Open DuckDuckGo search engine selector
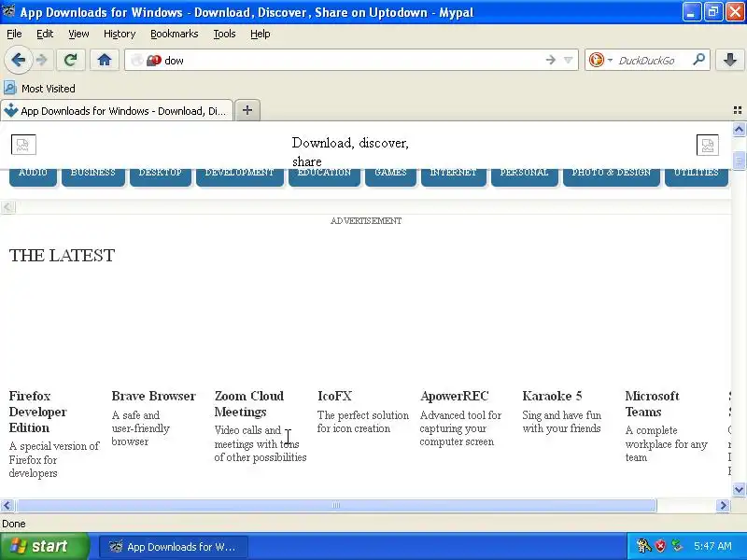This screenshot has width=747, height=560. pyautogui.click(x=600, y=60)
